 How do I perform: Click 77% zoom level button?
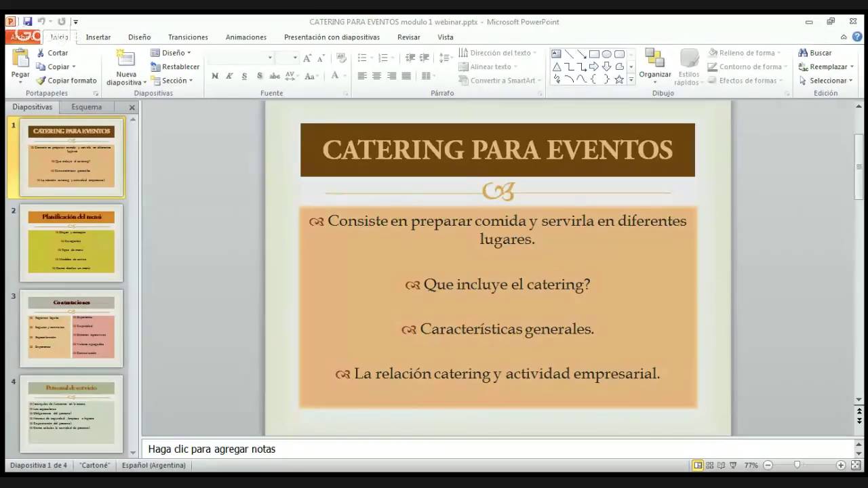coord(751,466)
